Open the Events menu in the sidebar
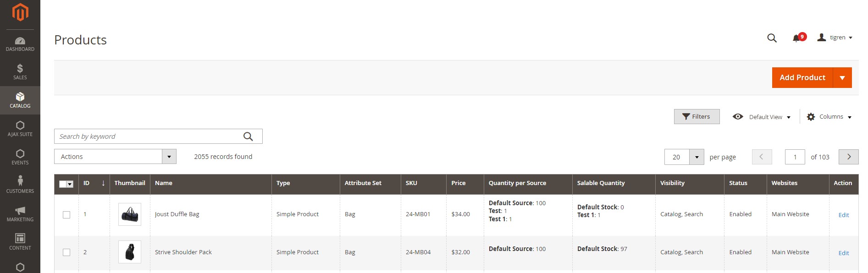This screenshot has width=868, height=273. click(20, 156)
